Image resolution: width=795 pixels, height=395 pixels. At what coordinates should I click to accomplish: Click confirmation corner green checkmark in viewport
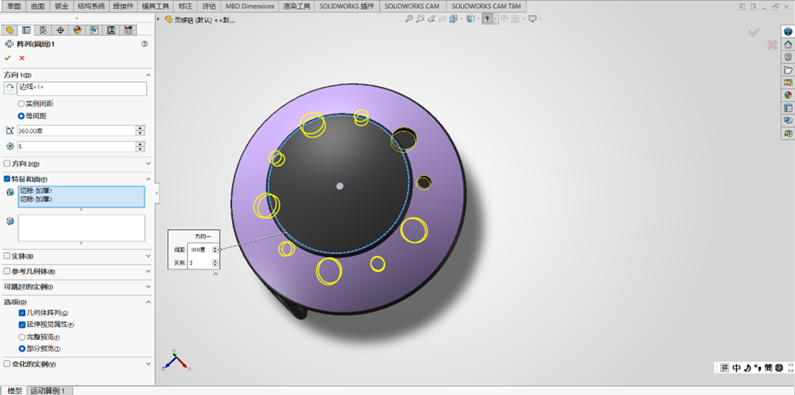click(x=754, y=32)
